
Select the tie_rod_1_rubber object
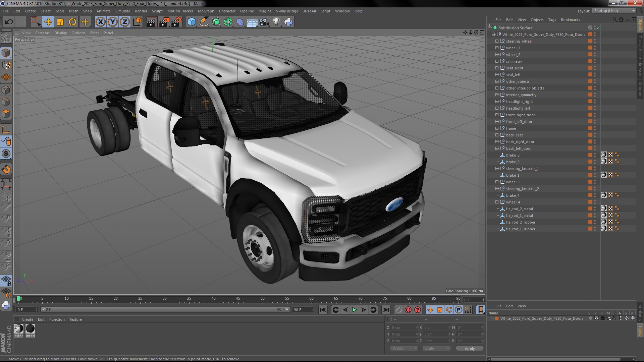521,229
